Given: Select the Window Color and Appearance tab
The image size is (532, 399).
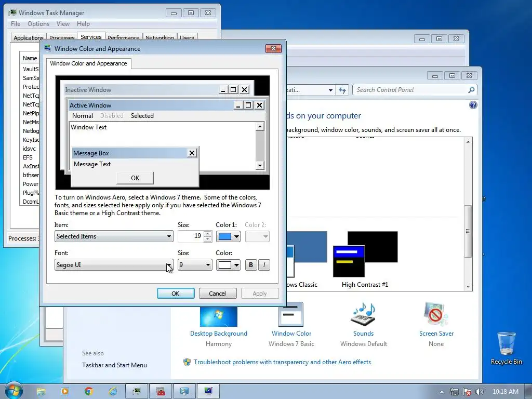Looking at the screenshot, I should click(88, 63).
